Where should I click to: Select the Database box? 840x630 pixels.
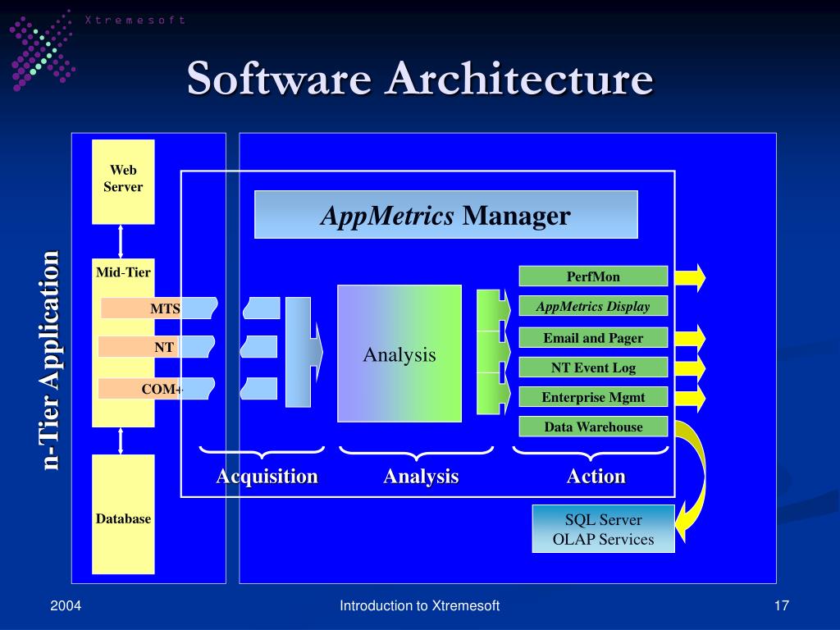[x=123, y=514]
